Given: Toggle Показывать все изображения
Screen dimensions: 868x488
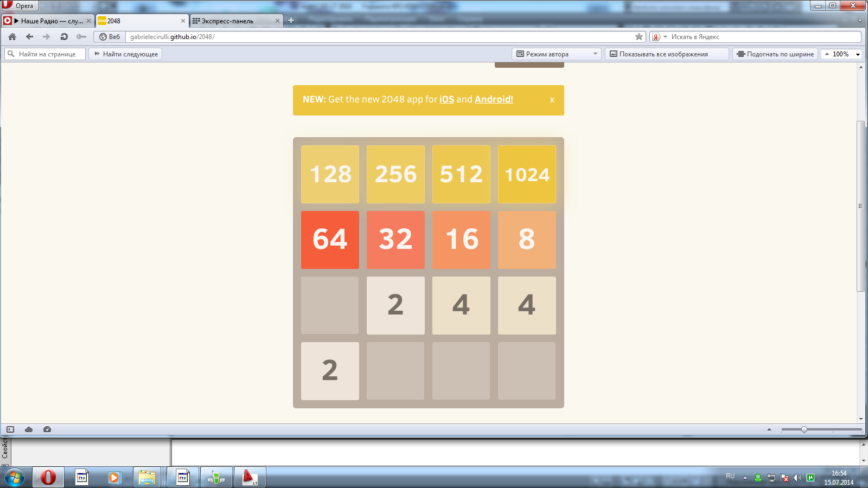Looking at the screenshot, I should point(667,54).
